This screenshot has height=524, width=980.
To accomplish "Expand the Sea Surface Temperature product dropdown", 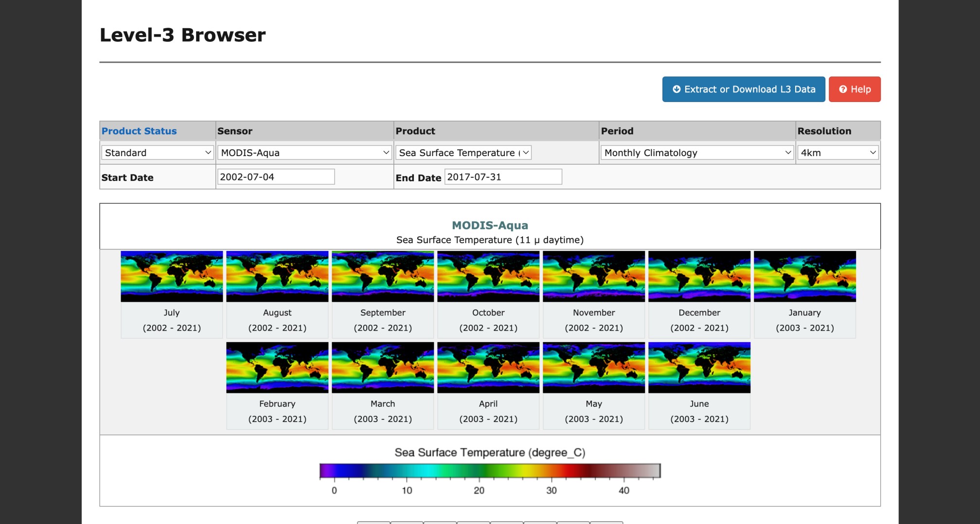I will coord(463,153).
